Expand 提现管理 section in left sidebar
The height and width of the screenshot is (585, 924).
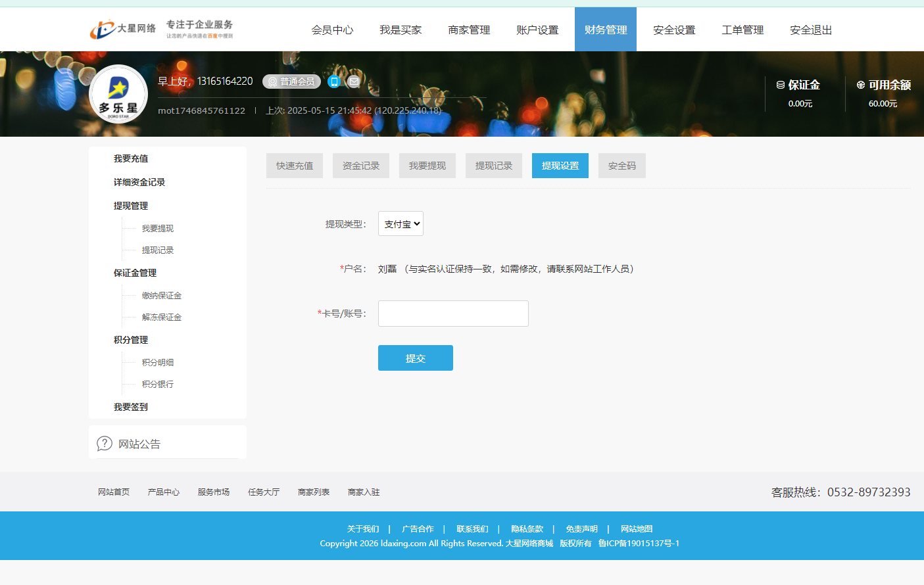(x=131, y=206)
